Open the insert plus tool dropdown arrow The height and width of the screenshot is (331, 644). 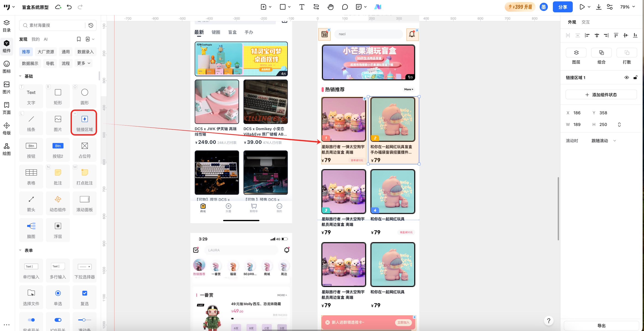(270, 7)
